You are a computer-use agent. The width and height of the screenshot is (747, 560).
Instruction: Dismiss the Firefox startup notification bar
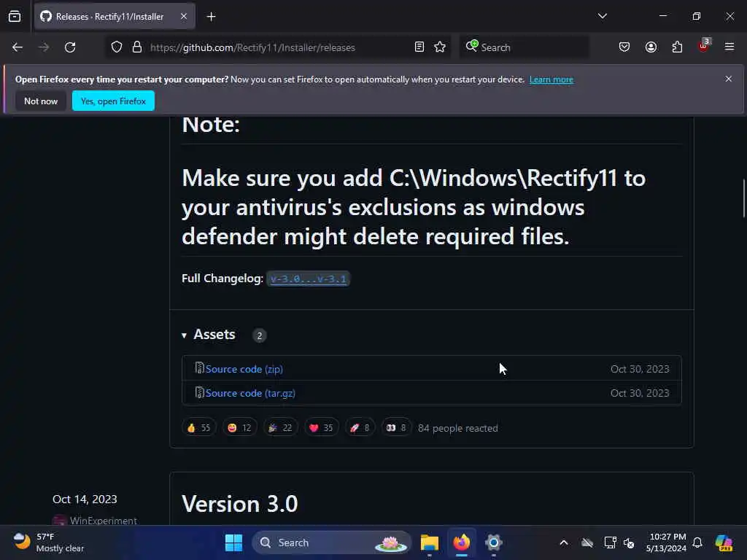729,79
